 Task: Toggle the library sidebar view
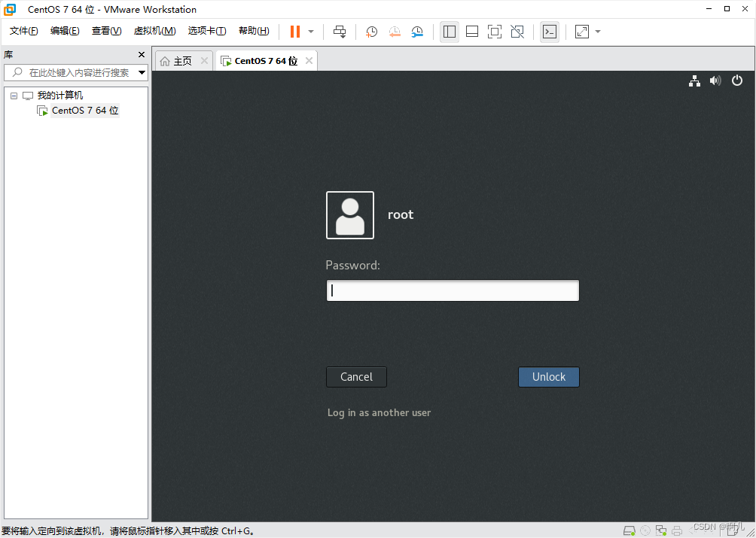(450, 32)
